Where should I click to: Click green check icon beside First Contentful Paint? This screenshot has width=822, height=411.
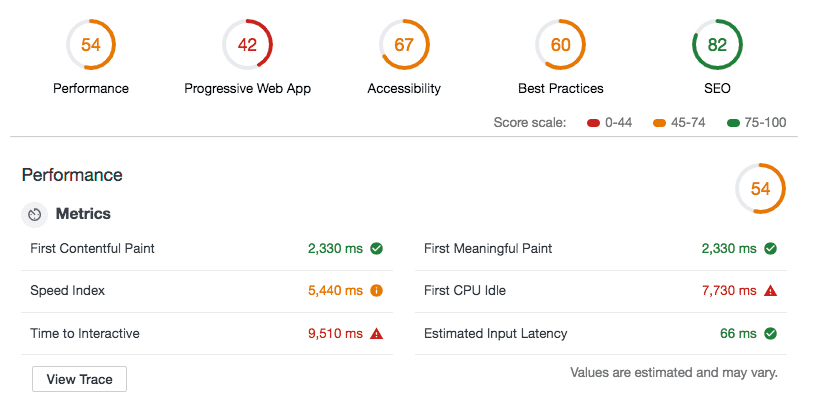click(377, 249)
